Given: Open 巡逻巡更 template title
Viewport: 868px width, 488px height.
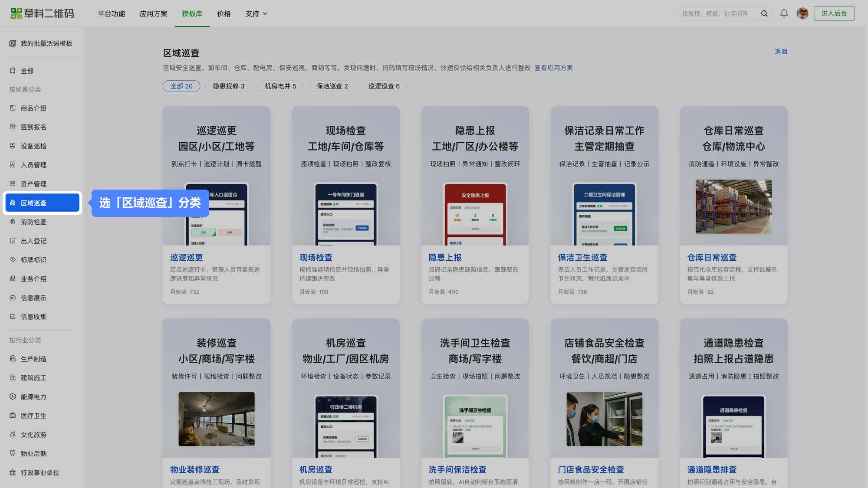Looking at the screenshot, I should point(187,257).
